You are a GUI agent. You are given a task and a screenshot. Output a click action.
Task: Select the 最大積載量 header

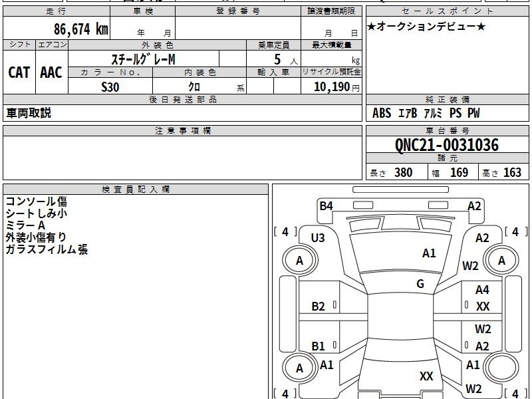tap(331, 45)
